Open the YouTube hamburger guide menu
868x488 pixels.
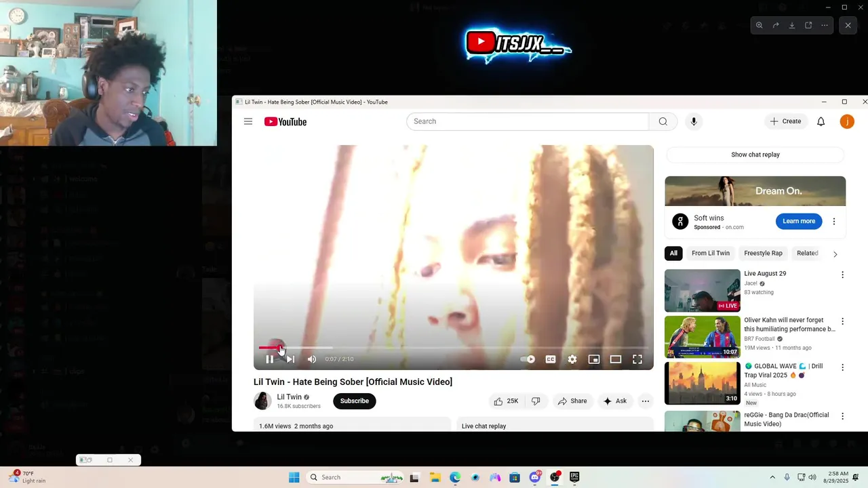[248, 121]
